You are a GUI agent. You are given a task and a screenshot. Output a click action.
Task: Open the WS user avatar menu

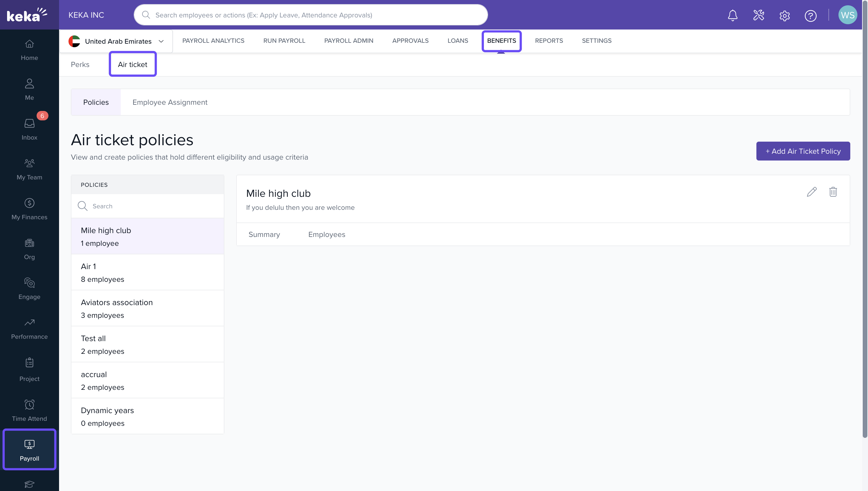(x=847, y=15)
